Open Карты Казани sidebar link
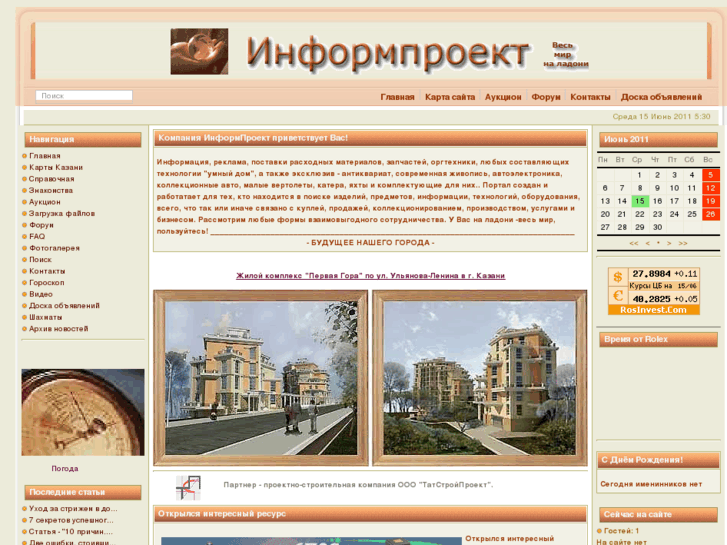The width and height of the screenshot is (727, 545). point(56,167)
